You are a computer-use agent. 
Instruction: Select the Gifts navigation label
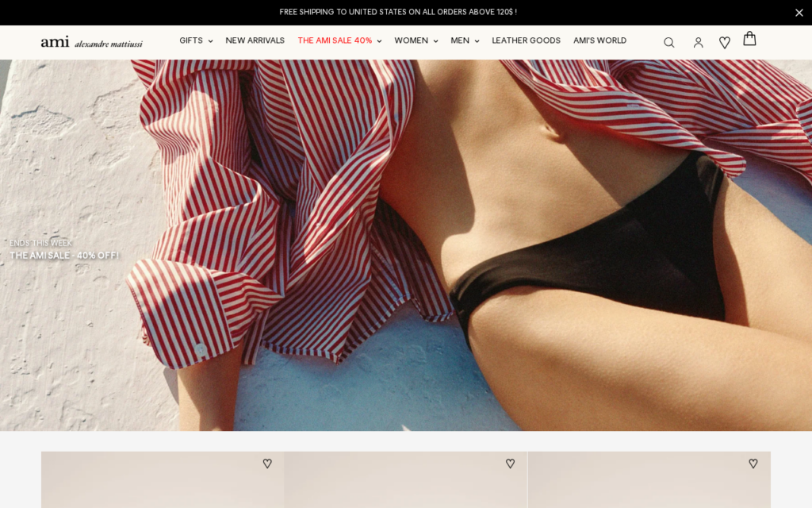tap(191, 40)
